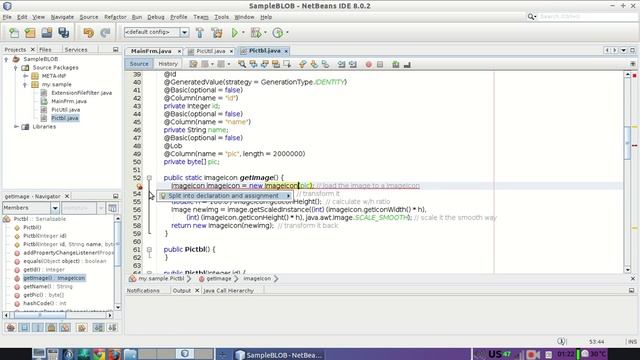
Task: Click the green Run Project button
Action: coord(235,33)
